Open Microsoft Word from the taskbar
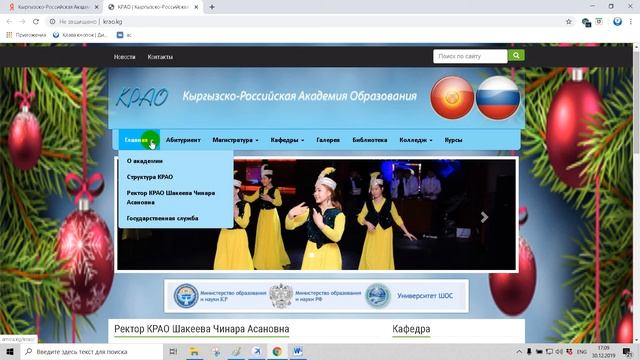Viewport: 640px width, 360px height. click(x=298, y=351)
